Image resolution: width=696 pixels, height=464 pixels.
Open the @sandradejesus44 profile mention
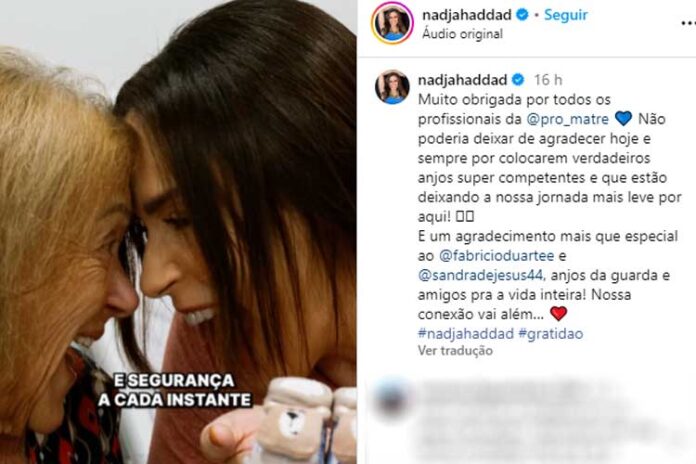click(481, 275)
